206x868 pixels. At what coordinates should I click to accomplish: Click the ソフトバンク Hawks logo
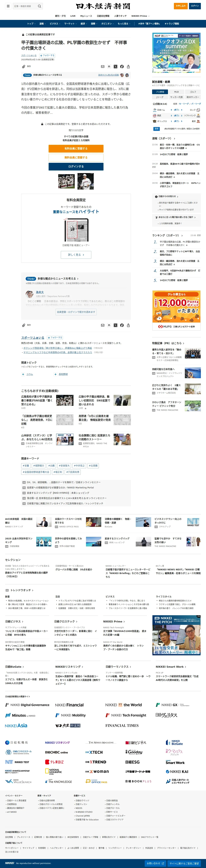[198, 116]
